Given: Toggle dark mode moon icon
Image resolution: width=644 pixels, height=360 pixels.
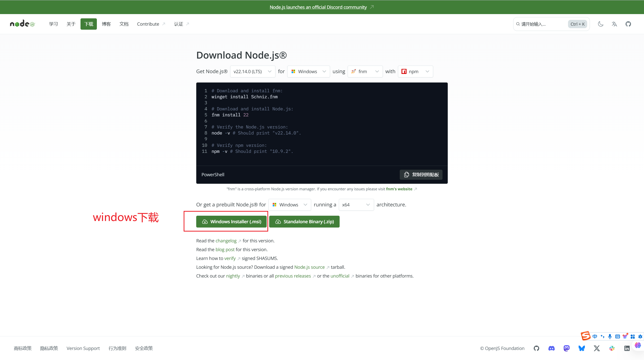Looking at the screenshot, I should [600, 24].
